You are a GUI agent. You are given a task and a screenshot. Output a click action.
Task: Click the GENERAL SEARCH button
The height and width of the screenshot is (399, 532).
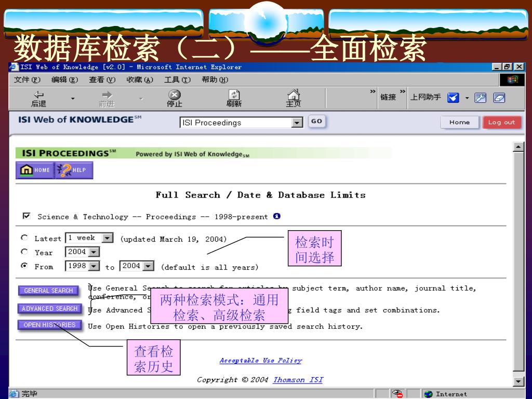[48, 291]
